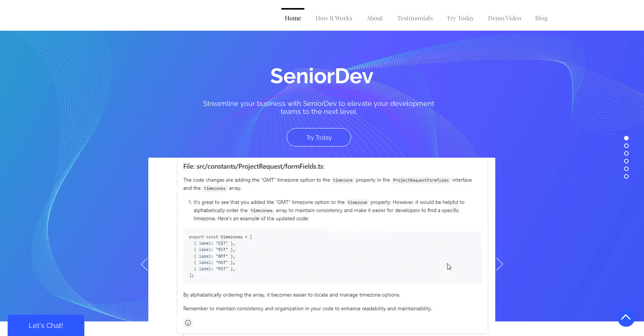Image resolution: width=644 pixels, height=336 pixels.
Task: Show previous slide with left arrow
Action: coord(144,264)
